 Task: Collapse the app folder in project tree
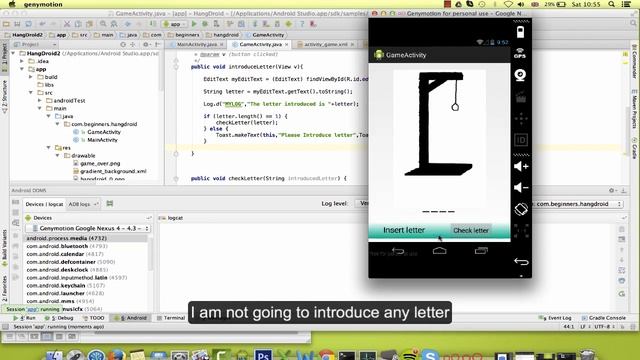(22, 69)
